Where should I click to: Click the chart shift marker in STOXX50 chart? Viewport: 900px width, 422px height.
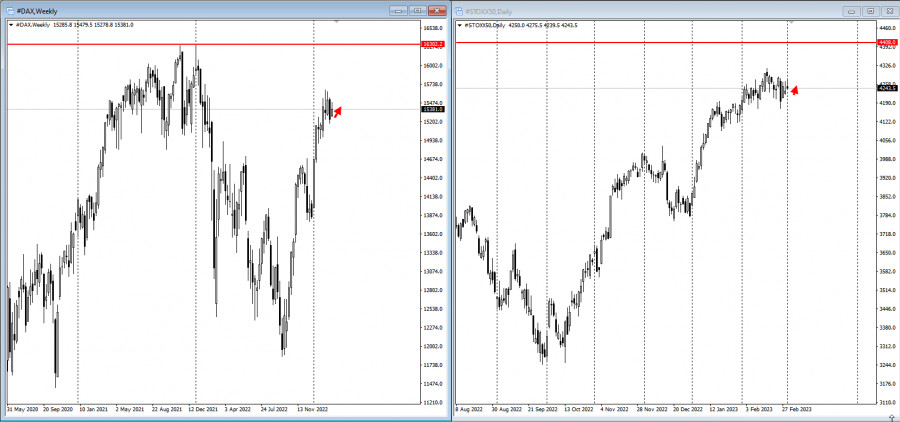[792, 21]
